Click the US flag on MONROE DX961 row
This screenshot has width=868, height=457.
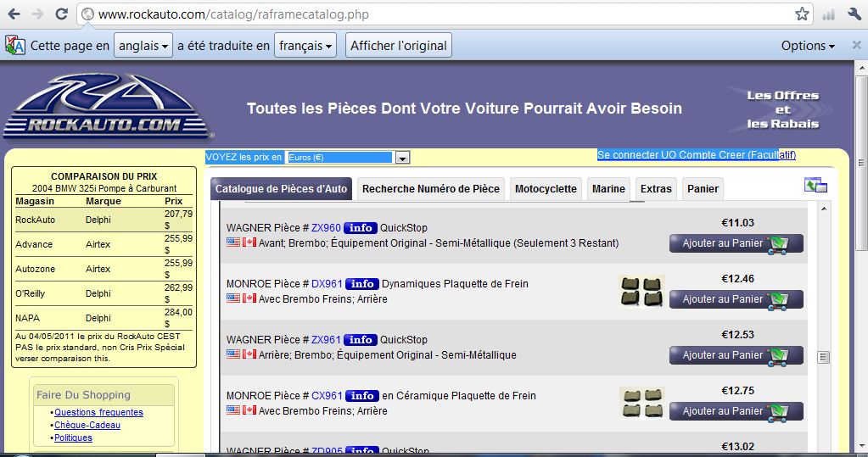click(233, 298)
